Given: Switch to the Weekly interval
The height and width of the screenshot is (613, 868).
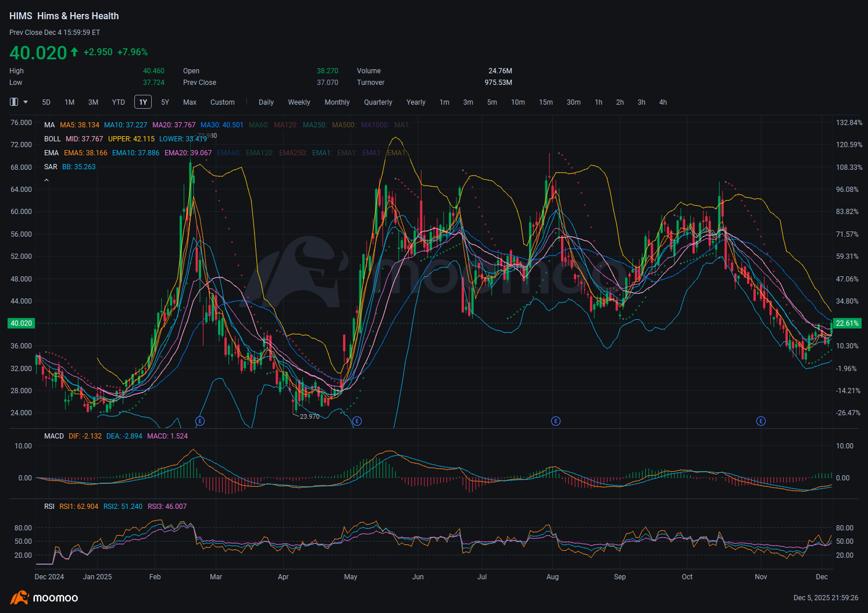Looking at the screenshot, I should pos(299,102).
